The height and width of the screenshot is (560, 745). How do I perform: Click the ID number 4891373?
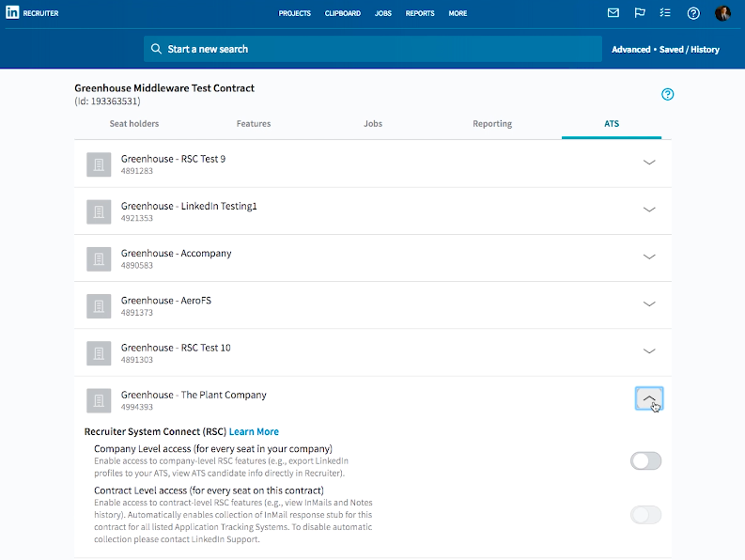coord(137,312)
